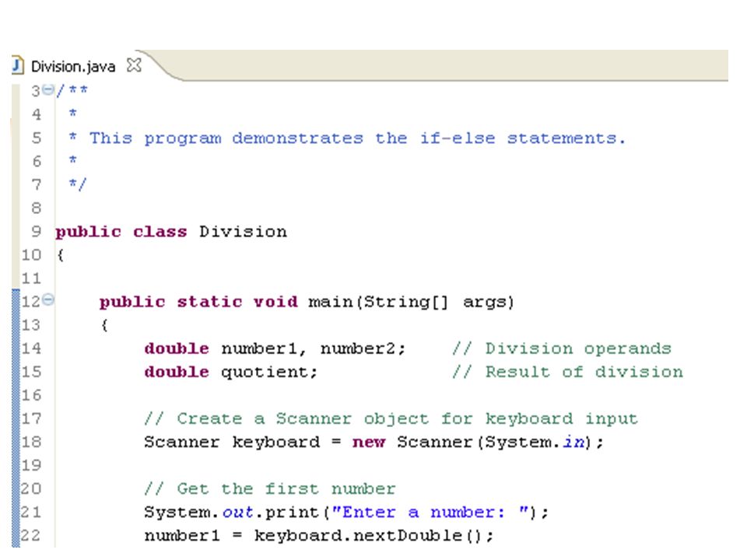Viewport: 747px width, 560px height.
Task: Click the '// Division operands' comment
Action: [x=562, y=349]
